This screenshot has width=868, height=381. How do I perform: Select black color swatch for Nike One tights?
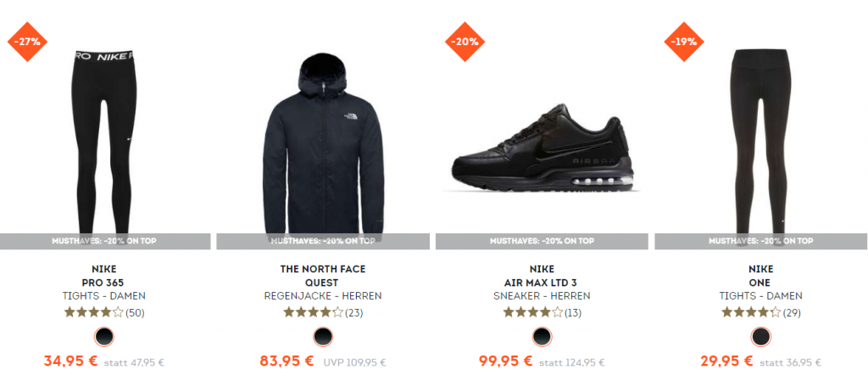click(x=760, y=337)
